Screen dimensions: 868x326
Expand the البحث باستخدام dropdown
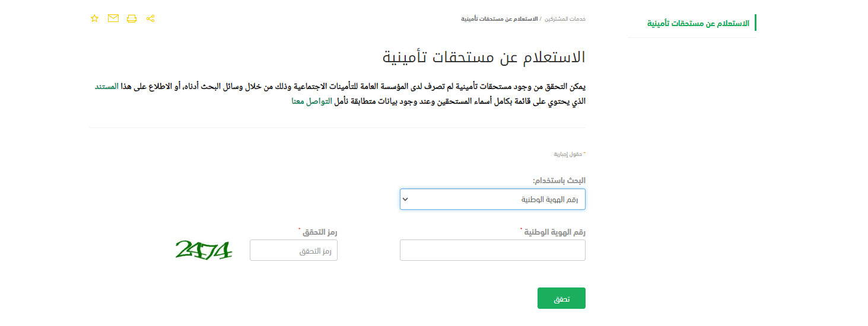tap(492, 199)
